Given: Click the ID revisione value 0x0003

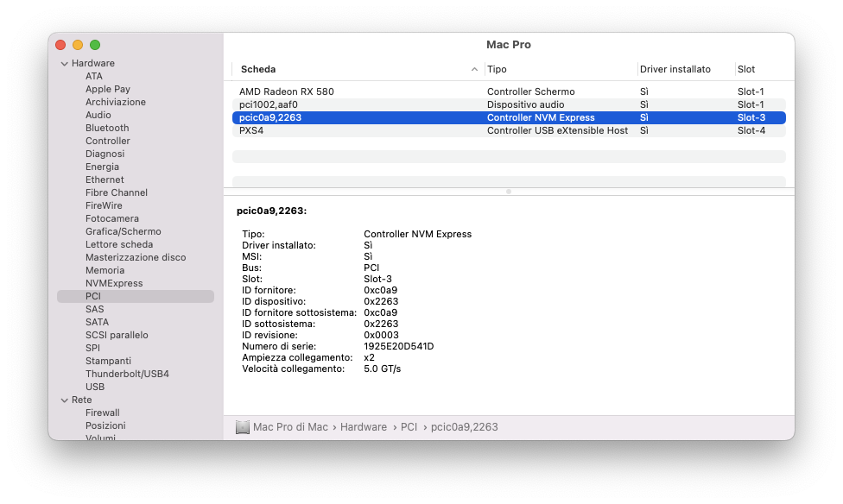Looking at the screenshot, I should pos(381,336).
